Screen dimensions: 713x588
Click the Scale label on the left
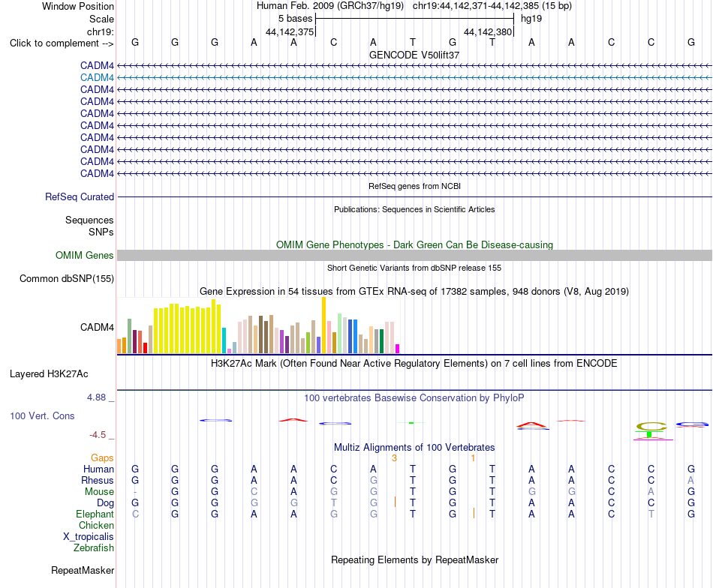[101, 19]
